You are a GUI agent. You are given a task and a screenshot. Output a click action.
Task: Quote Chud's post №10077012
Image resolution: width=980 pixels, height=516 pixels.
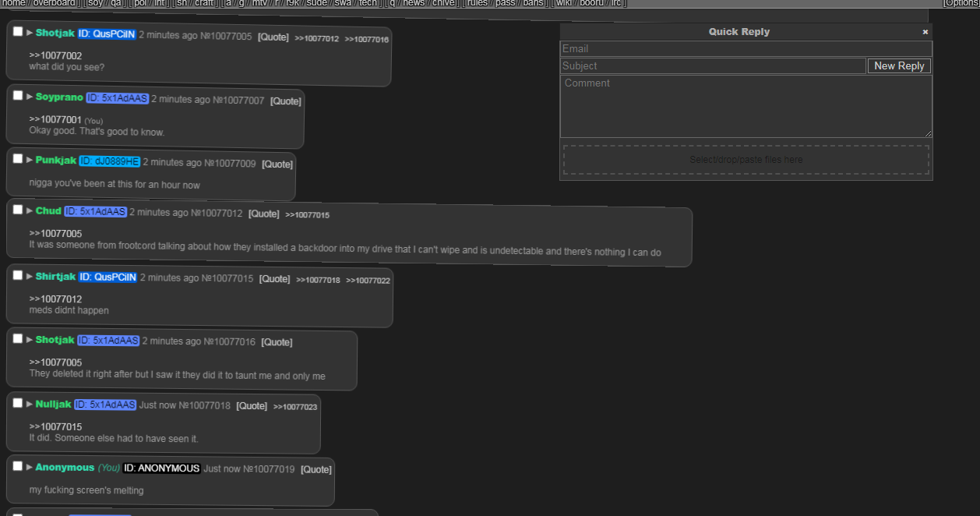tap(264, 214)
